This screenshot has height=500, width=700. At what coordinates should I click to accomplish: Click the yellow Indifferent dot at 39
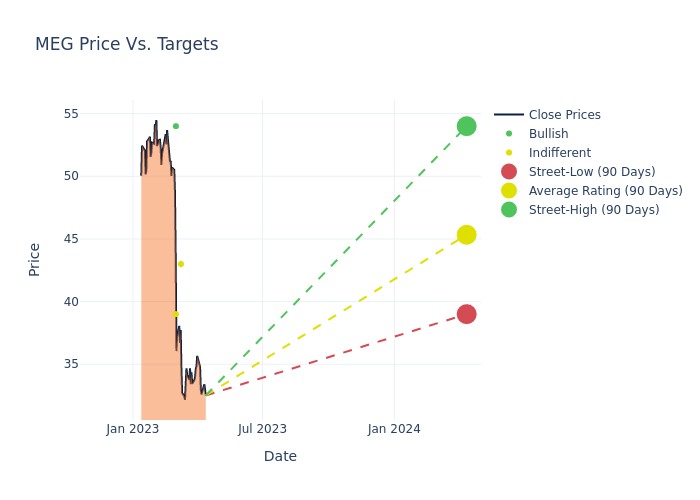pos(176,314)
